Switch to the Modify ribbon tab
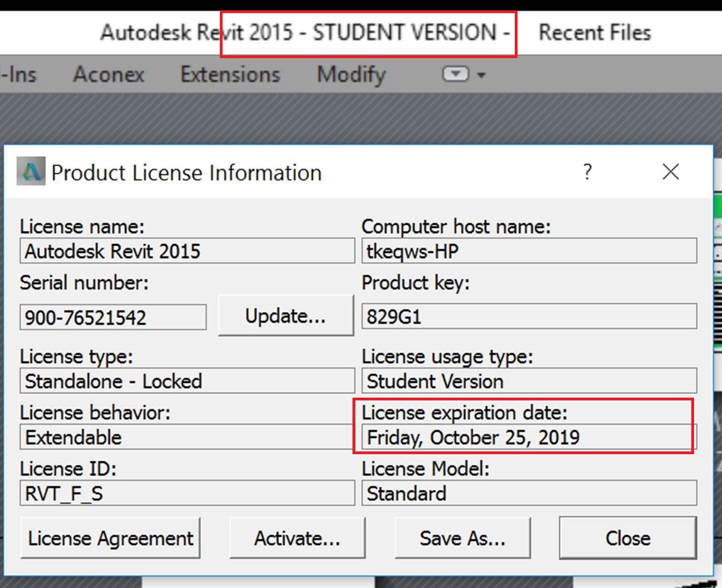Image resolution: width=722 pixels, height=588 pixels. pyautogui.click(x=351, y=75)
